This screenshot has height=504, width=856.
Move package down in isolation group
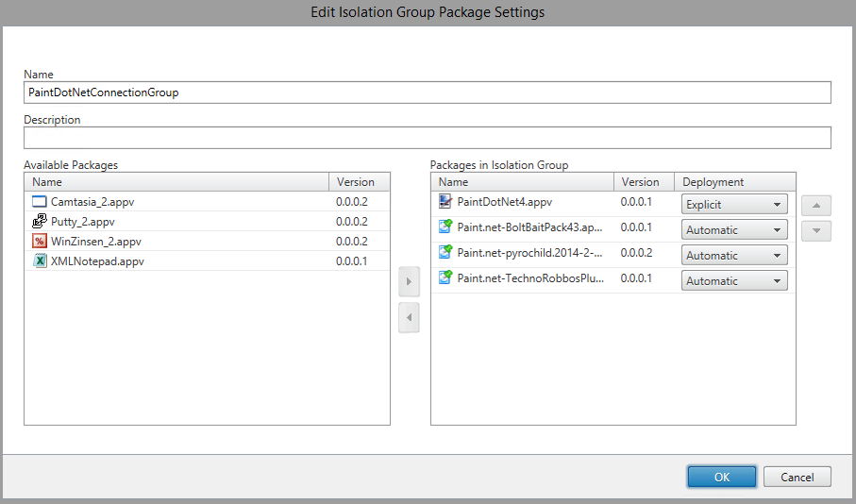coord(816,231)
